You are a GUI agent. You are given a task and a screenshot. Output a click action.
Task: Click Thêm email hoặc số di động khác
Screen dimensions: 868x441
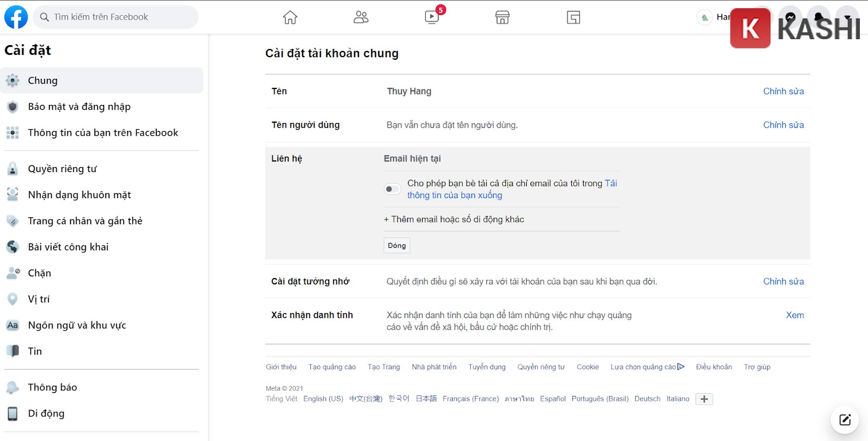click(x=454, y=219)
